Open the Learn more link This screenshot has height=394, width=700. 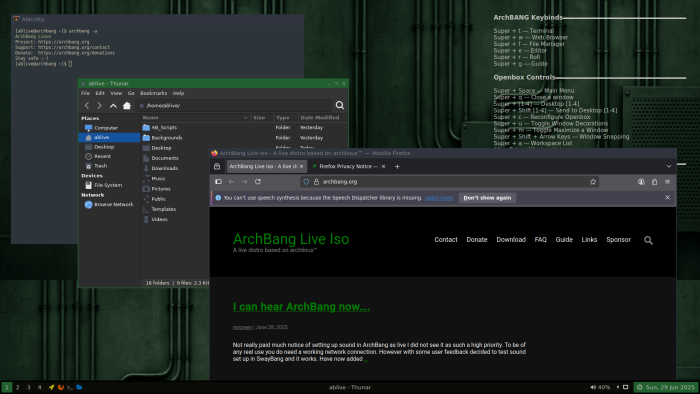pos(439,198)
